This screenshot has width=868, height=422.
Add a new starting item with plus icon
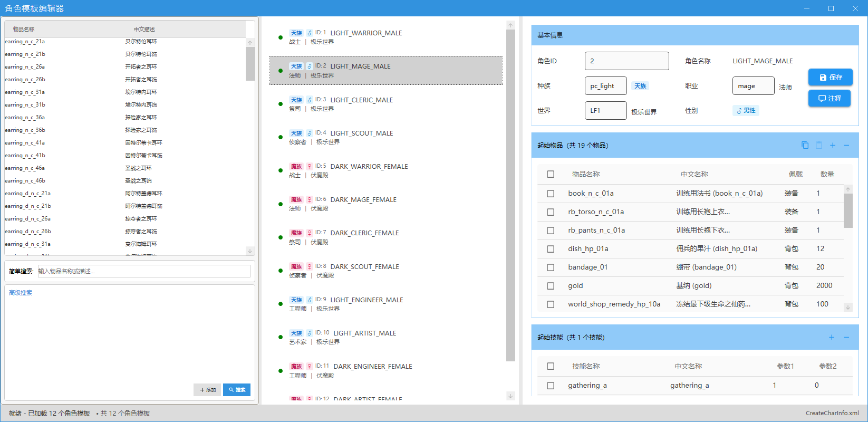click(x=833, y=145)
